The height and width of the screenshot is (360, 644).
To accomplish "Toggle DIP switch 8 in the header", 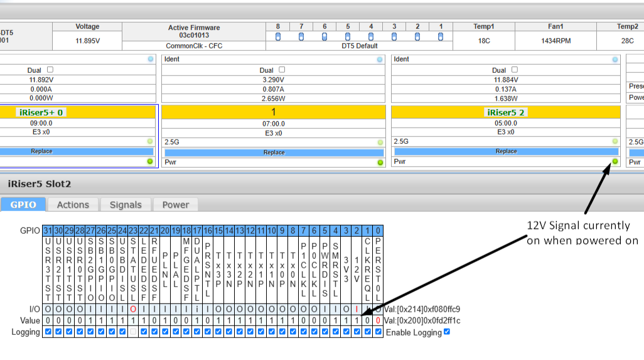I will 278,36.
